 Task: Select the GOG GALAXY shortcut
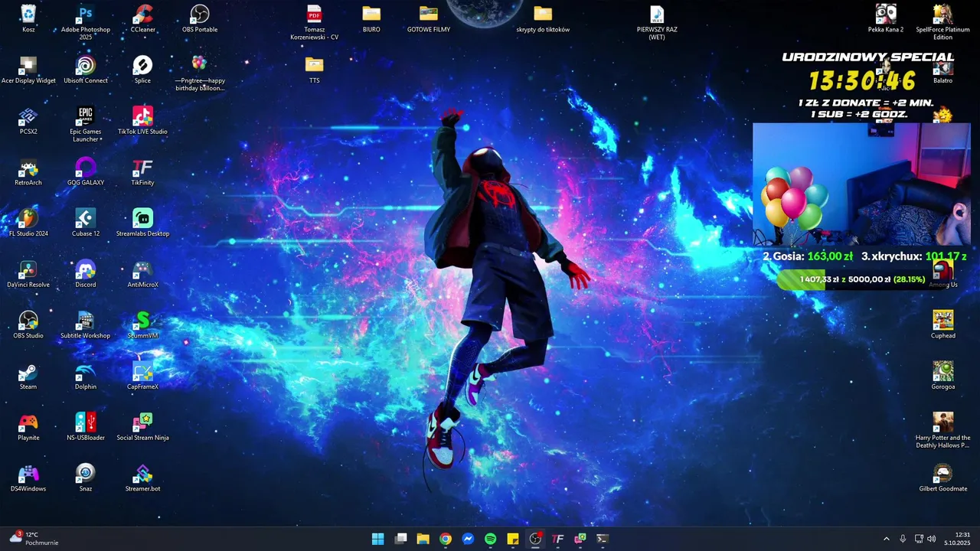click(x=86, y=172)
